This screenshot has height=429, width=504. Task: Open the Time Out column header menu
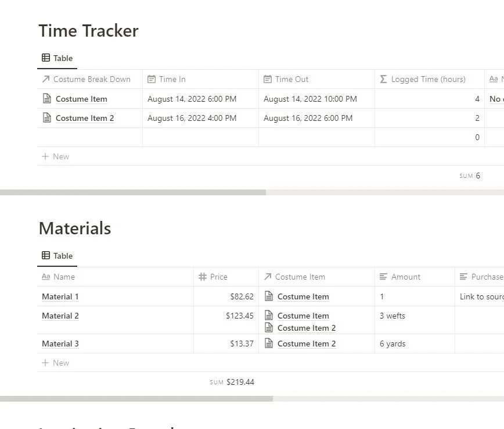pos(316,79)
